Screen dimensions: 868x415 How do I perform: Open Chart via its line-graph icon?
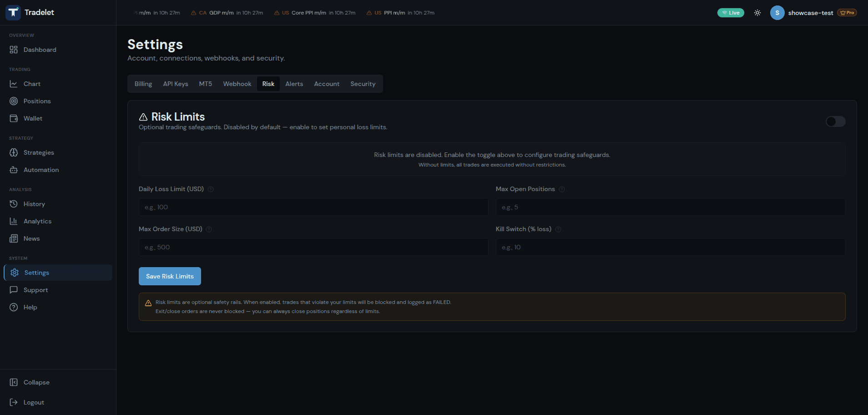point(14,84)
